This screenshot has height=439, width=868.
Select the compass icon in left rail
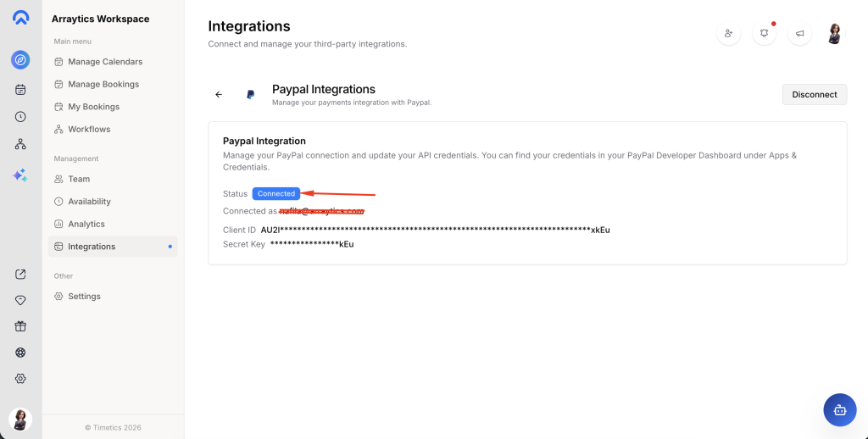coord(20,60)
